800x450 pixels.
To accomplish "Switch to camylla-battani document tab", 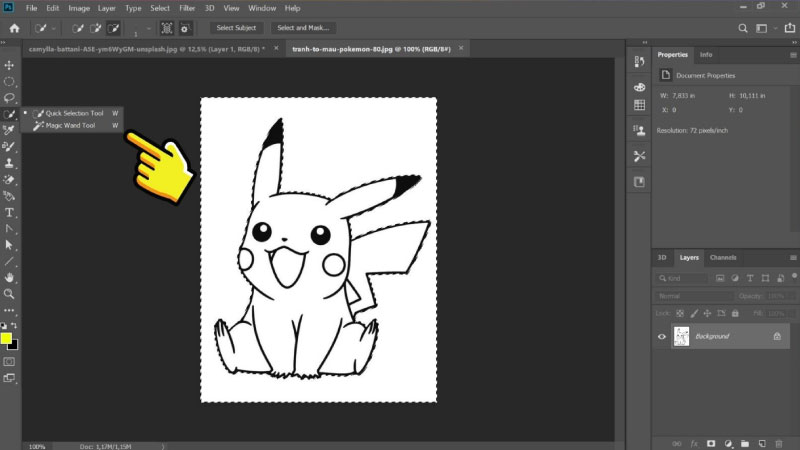I will click(x=147, y=49).
